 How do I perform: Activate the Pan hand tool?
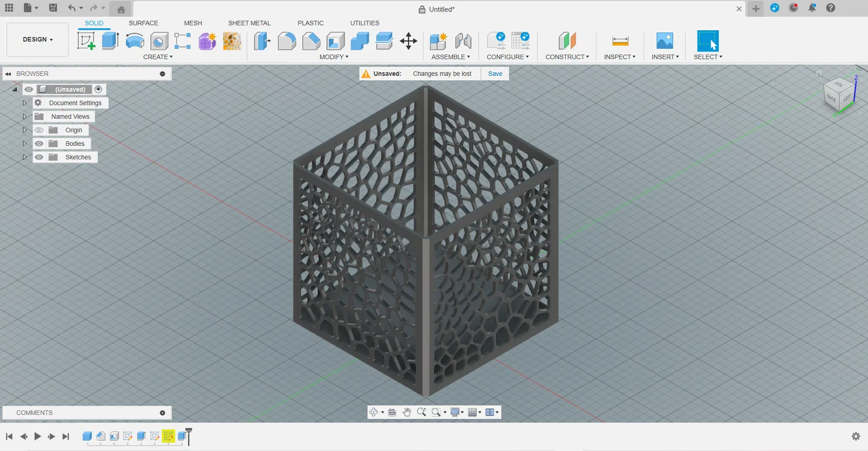pyautogui.click(x=407, y=413)
